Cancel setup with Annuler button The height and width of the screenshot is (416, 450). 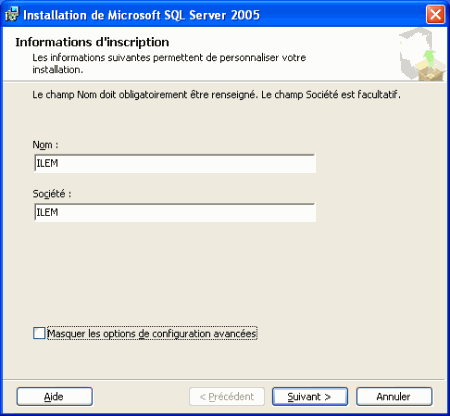394,396
